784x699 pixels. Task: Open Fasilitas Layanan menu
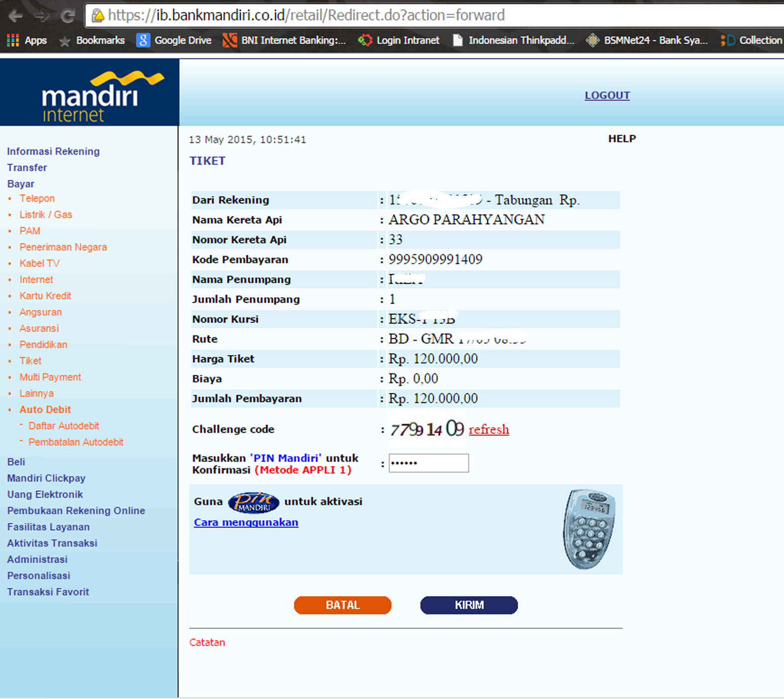click(48, 527)
